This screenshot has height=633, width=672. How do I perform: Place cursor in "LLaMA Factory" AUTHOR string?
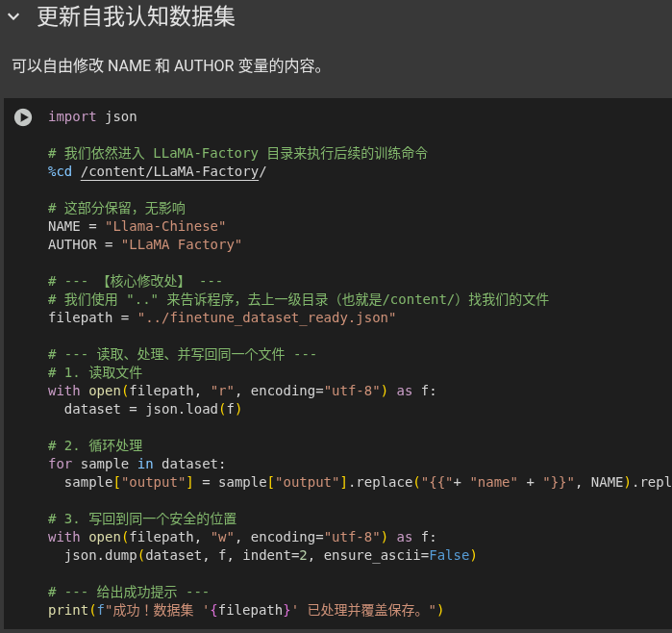click(182, 244)
